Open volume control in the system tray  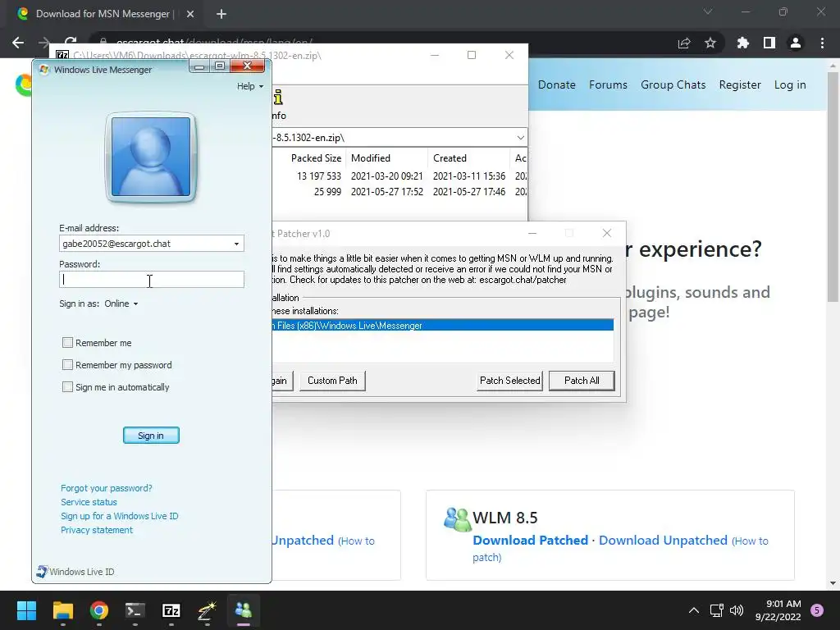[x=737, y=610]
